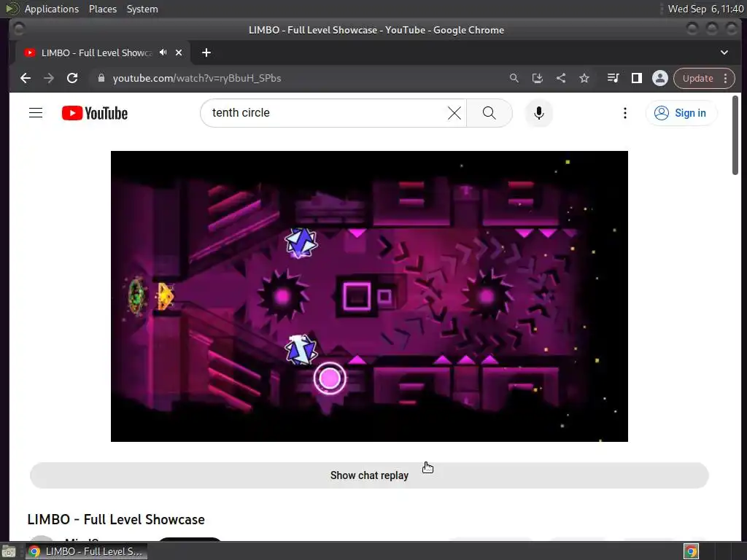The height and width of the screenshot is (560, 747).
Task: Toggle Chrome side panel icon
Action: [636, 78]
